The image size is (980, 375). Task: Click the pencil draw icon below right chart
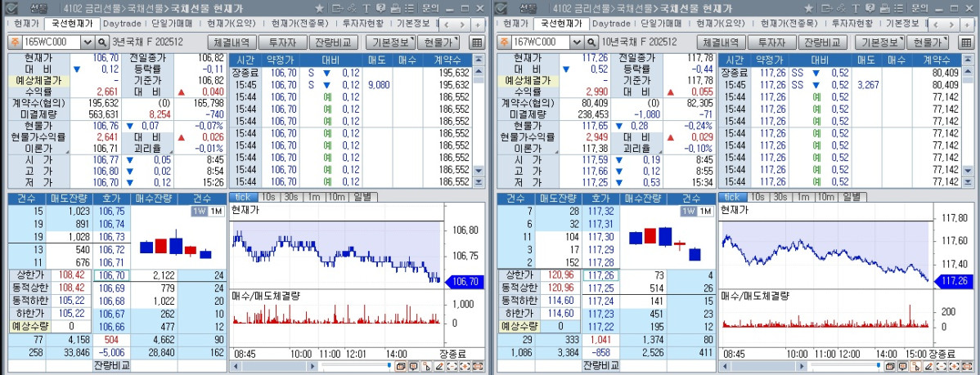pyautogui.click(x=928, y=366)
